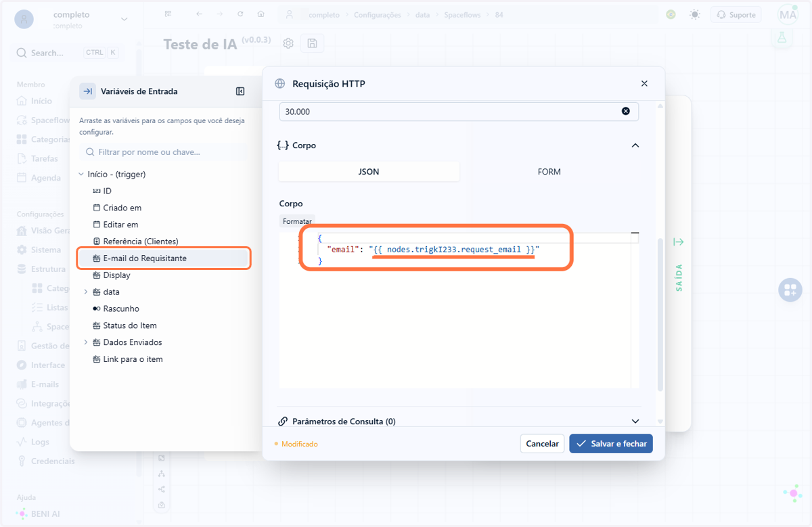Click the home icon in the top bar
This screenshot has height=527, width=812.
tap(261, 14)
